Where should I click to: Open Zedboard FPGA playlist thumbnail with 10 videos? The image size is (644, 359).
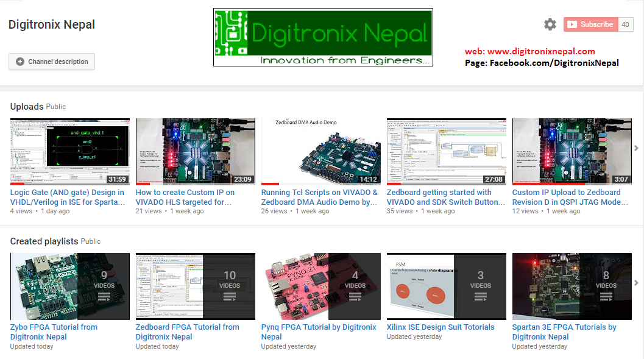196,286
